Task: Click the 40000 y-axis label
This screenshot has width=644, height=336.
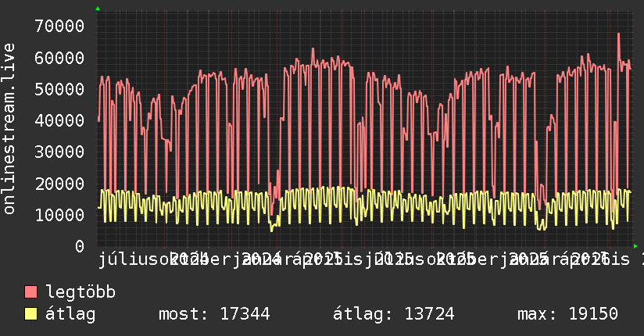Action: (x=59, y=120)
